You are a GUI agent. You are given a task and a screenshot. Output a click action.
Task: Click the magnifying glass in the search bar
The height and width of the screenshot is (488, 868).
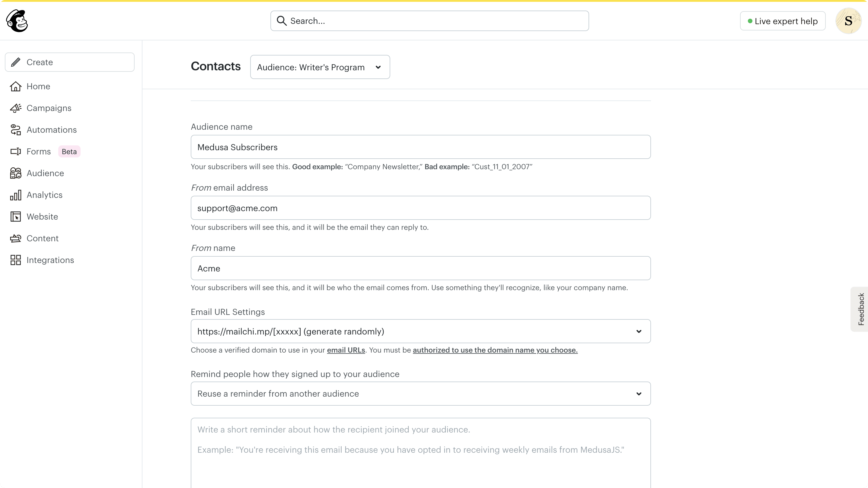(x=282, y=21)
